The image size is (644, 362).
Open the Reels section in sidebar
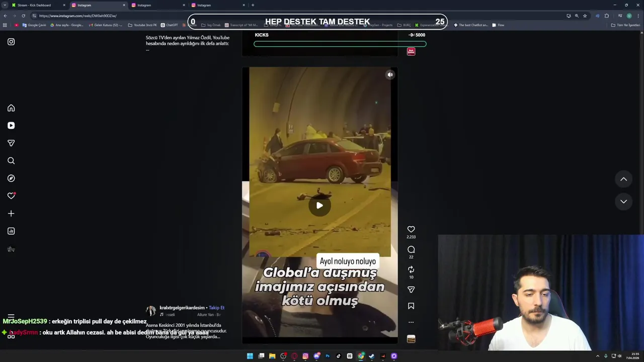click(x=11, y=126)
